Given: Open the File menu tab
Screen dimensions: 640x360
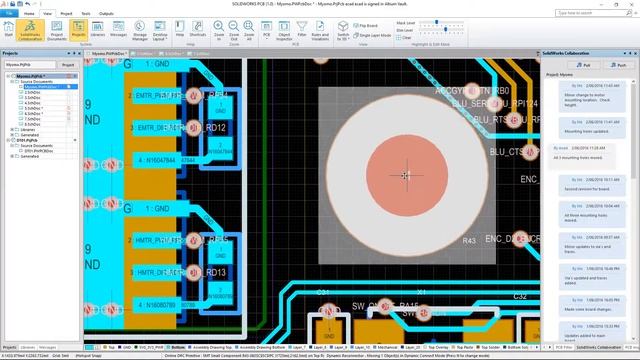Looking at the screenshot, I should click(9, 13).
